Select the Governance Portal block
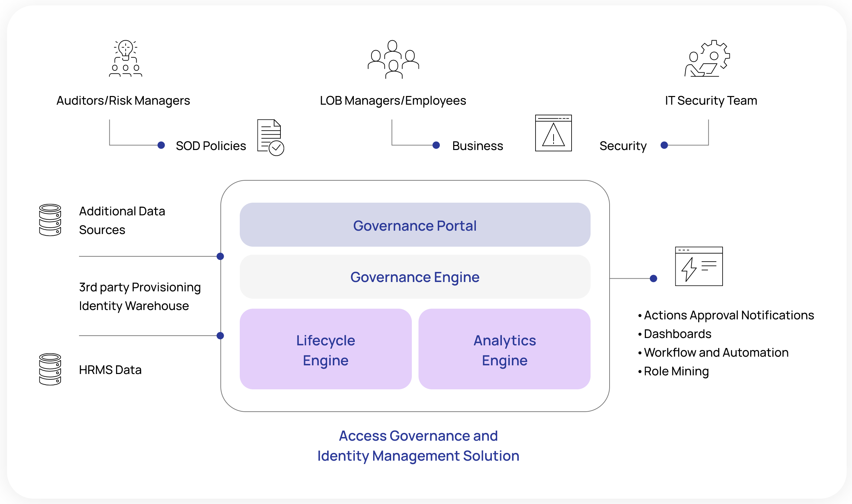 pos(414,225)
